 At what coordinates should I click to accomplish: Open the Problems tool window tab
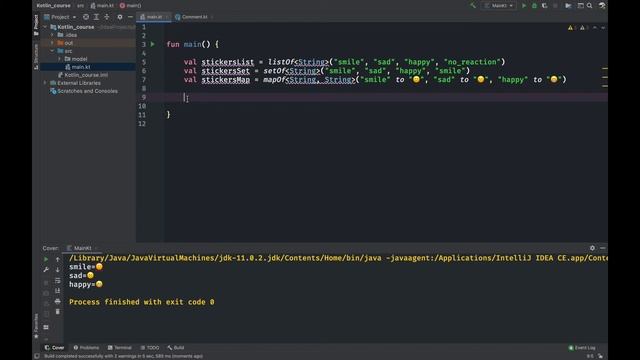[86, 348]
